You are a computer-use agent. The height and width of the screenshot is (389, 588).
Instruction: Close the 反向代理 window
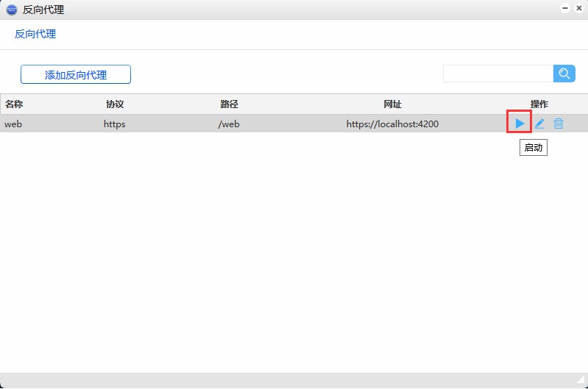pos(578,9)
